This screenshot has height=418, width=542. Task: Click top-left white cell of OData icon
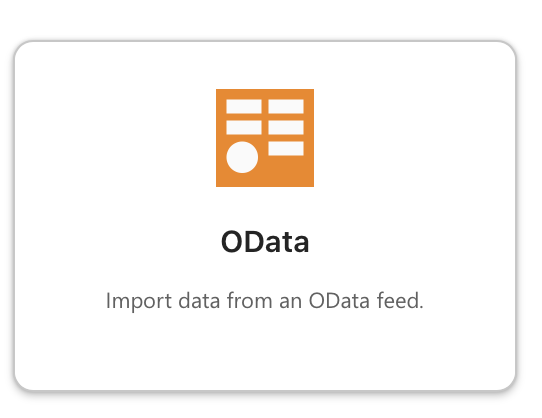point(244,106)
